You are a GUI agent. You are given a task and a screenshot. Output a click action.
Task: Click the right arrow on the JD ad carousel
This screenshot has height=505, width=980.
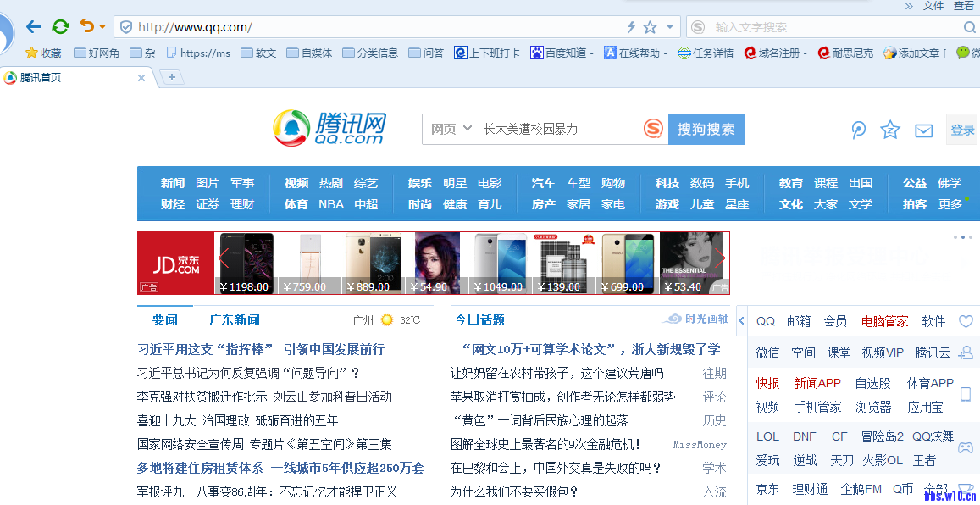point(719,258)
